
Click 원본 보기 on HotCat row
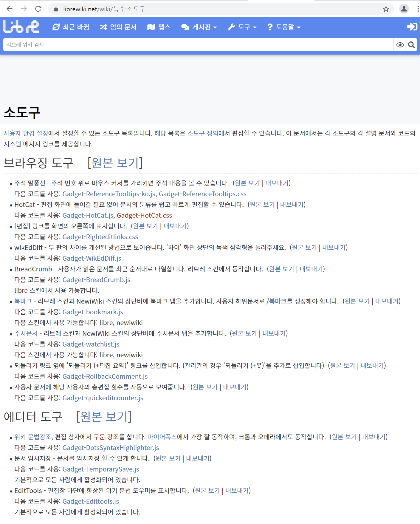(262, 205)
